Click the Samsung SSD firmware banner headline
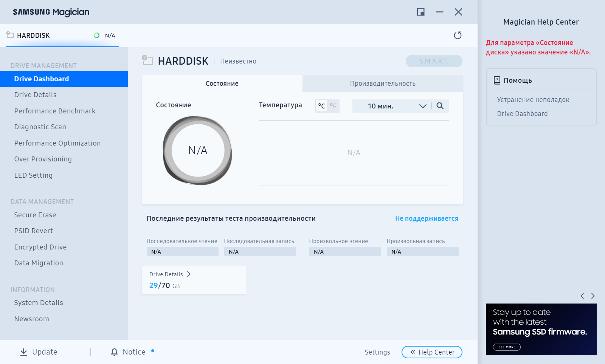This screenshot has height=364, width=605. point(540,332)
